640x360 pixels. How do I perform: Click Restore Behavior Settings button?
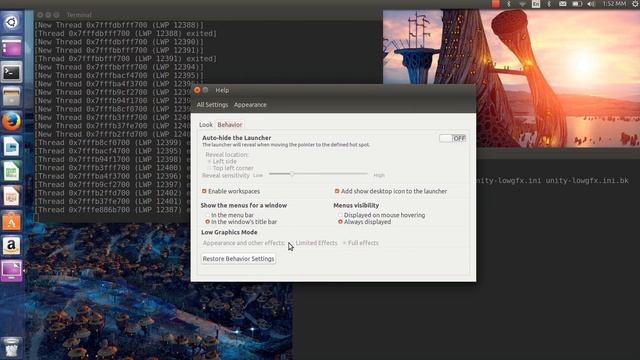(x=238, y=259)
